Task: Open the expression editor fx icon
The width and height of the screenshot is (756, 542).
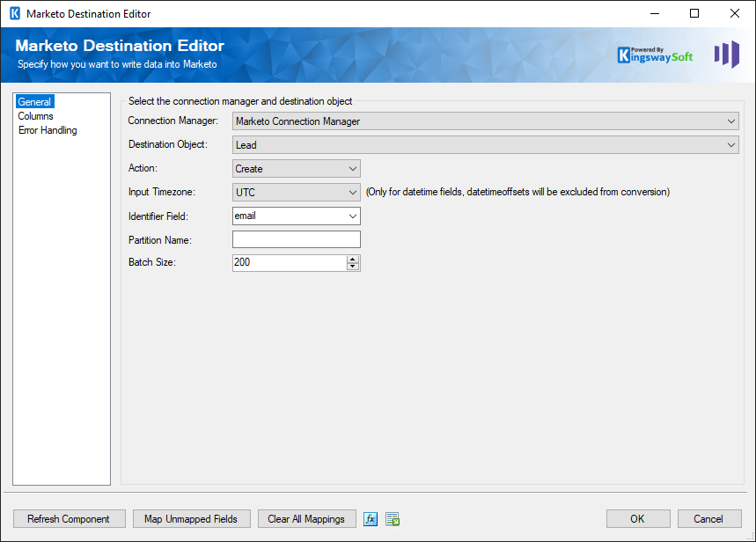Action: pyautogui.click(x=371, y=519)
